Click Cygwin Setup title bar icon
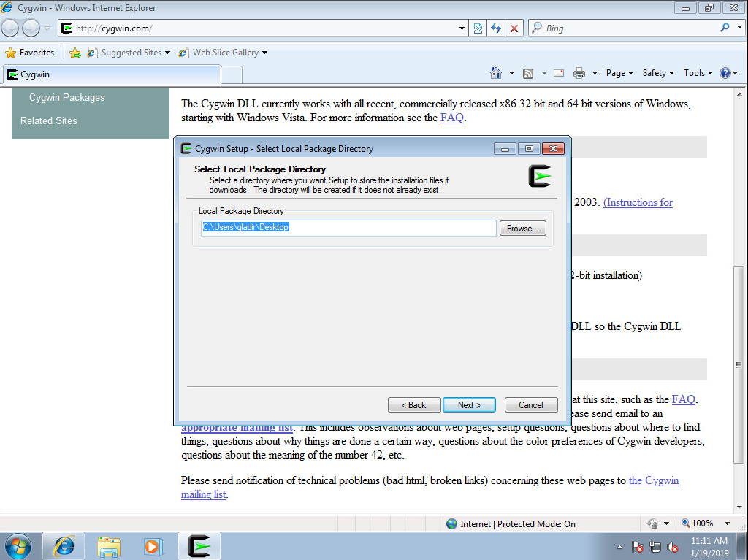This screenshot has height=560, width=748. point(186,149)
